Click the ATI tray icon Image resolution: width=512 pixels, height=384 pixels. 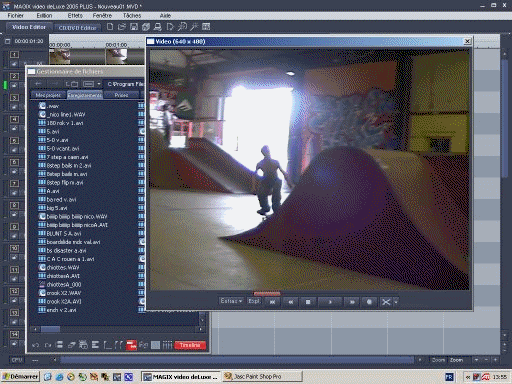pyautogui.click(x=486, y=377)
